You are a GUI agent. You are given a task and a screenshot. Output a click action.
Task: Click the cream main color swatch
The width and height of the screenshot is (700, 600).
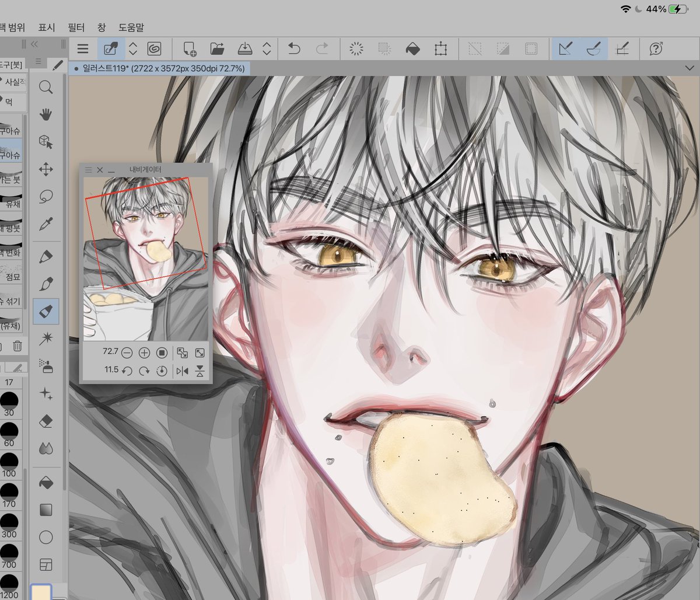point(41,592)
